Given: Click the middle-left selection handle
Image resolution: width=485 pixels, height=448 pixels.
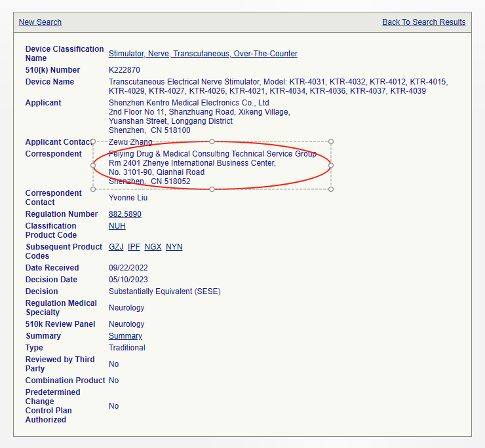Looking at the screenshot, I should click(x=93, y=165).
